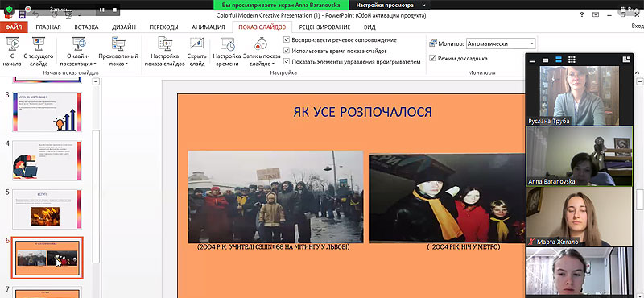Open the Undo history dropdown arrow
Viewport: 644px width, 298px height.
tap(43, 14)
